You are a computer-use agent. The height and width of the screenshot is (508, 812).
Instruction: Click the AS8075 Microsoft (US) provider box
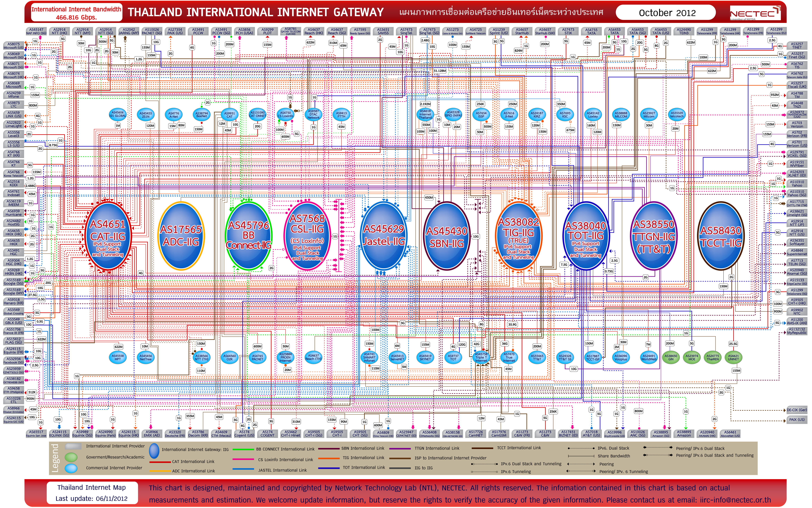14,46
